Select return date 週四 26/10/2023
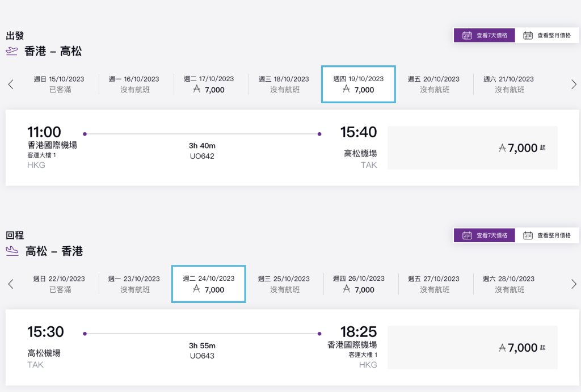This screenshot has height=392, width=581. click(x=359, y=284)
